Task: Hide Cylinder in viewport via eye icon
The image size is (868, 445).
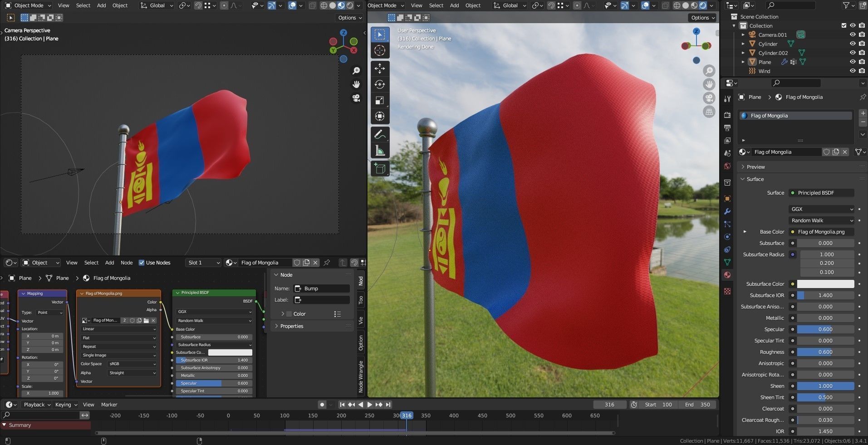Action: 853,44
